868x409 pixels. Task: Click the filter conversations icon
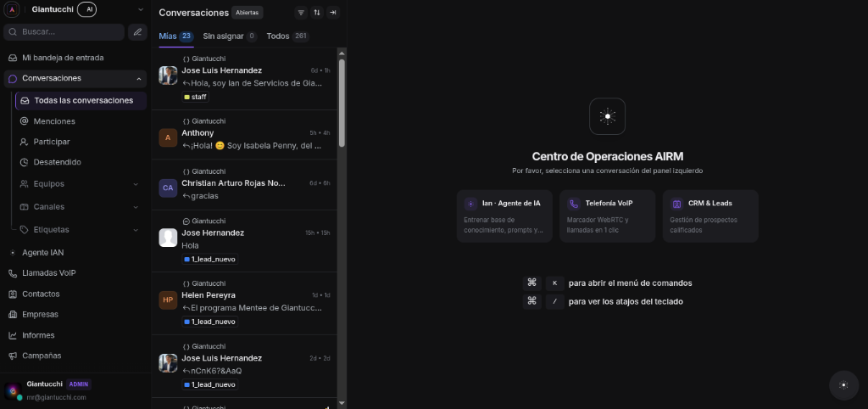301,12
